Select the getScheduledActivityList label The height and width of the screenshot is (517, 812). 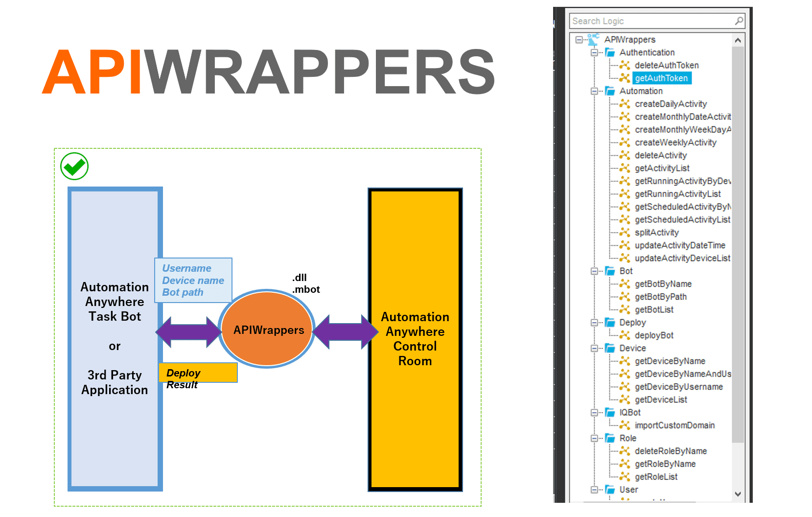(683, 219)
